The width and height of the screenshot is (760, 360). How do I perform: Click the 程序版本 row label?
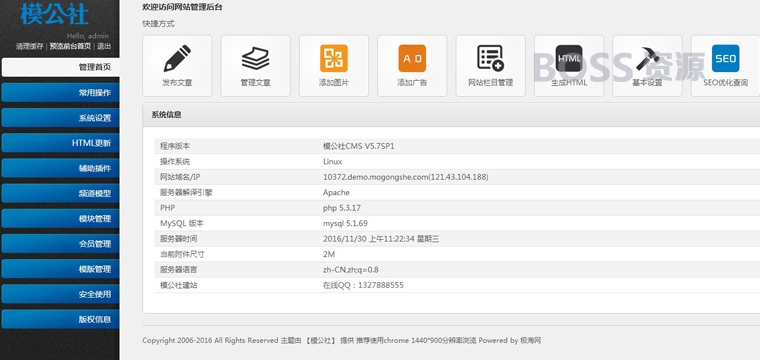pos(175,146)
